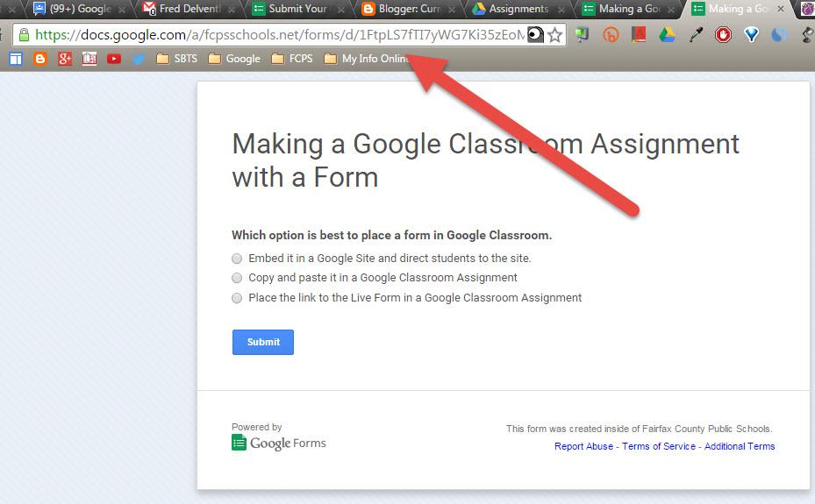815x504 pixels.
Task: Click the eye icon in the address bar
Action: point(535,35)
